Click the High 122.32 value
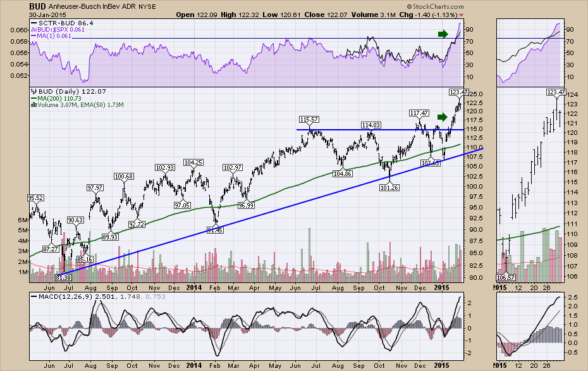The image size is (588, 371). (x=240, y=15)
